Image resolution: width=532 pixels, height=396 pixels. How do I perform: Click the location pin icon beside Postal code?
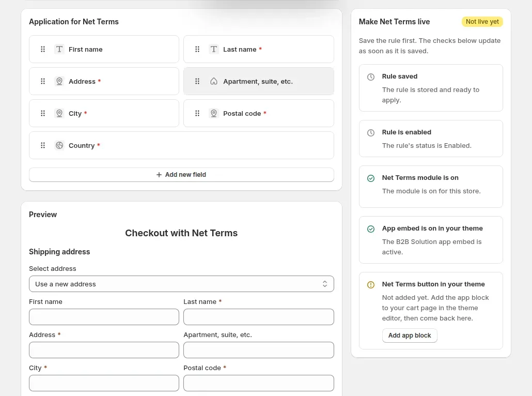(214, 113)
